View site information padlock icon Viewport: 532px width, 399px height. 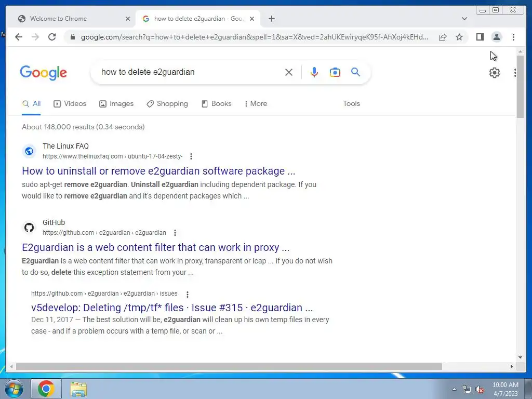72,37
